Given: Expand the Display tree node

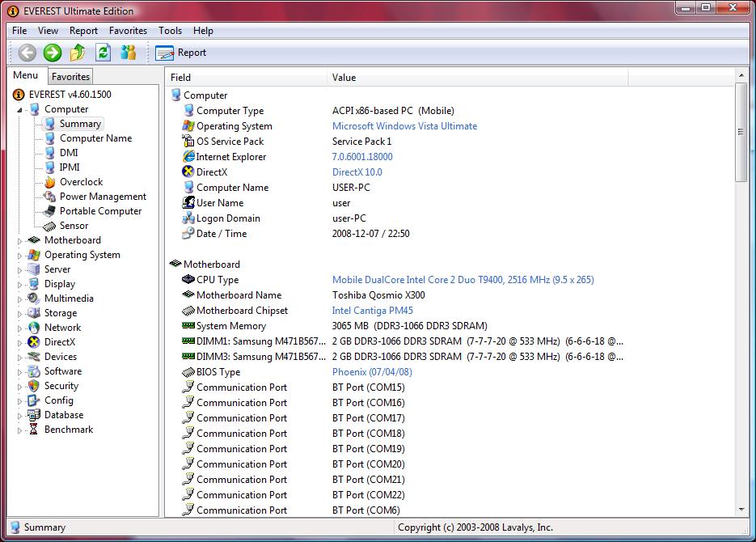Looking at the screenshot, I should click(19, 285).
